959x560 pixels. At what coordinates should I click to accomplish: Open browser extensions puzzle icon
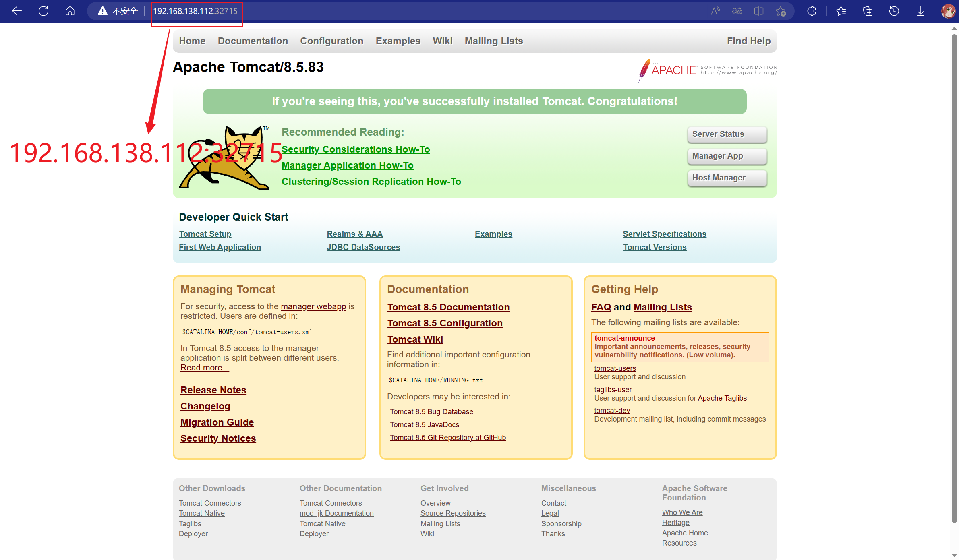coord(812,11)
